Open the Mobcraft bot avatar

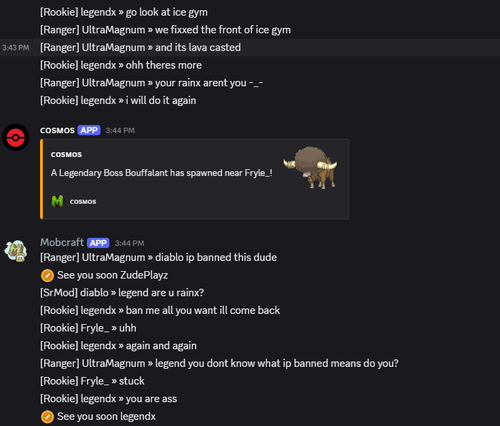pyautogui.click(x=15, y=251)
